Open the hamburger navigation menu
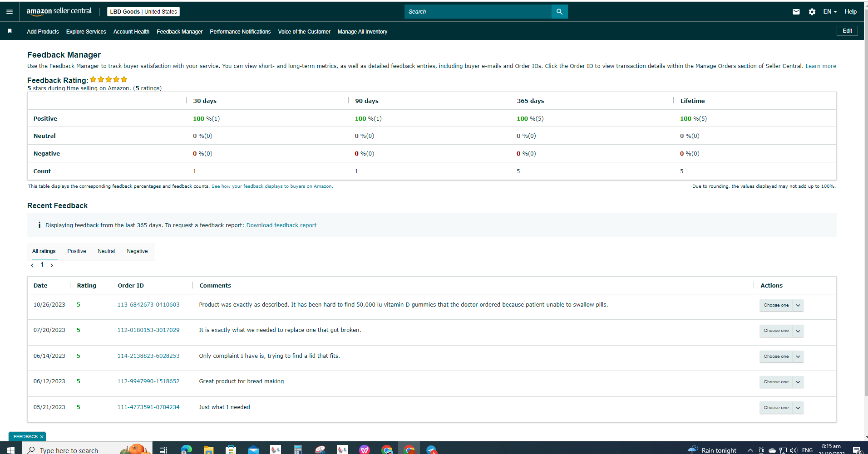868x454 pixels. click(x=10, y=12)
